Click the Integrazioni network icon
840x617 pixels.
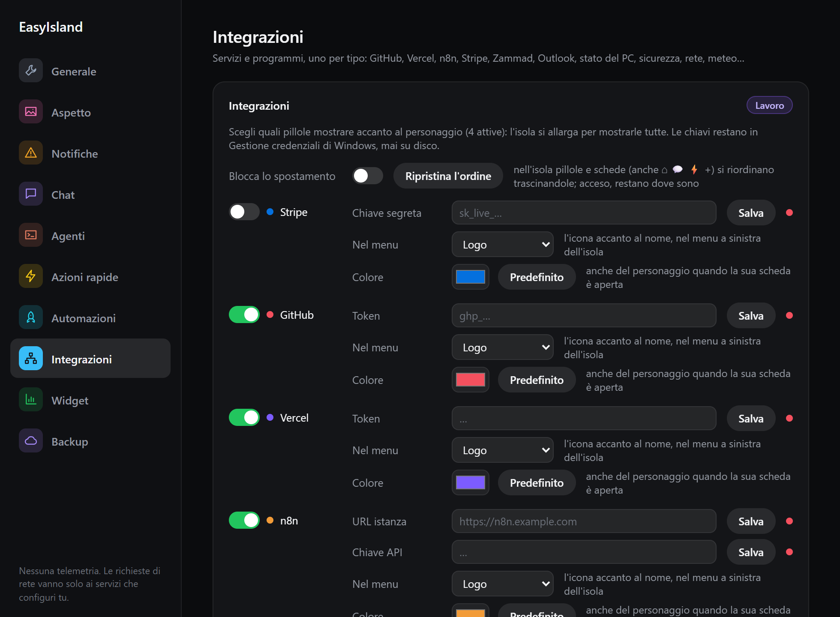(31, 358)
